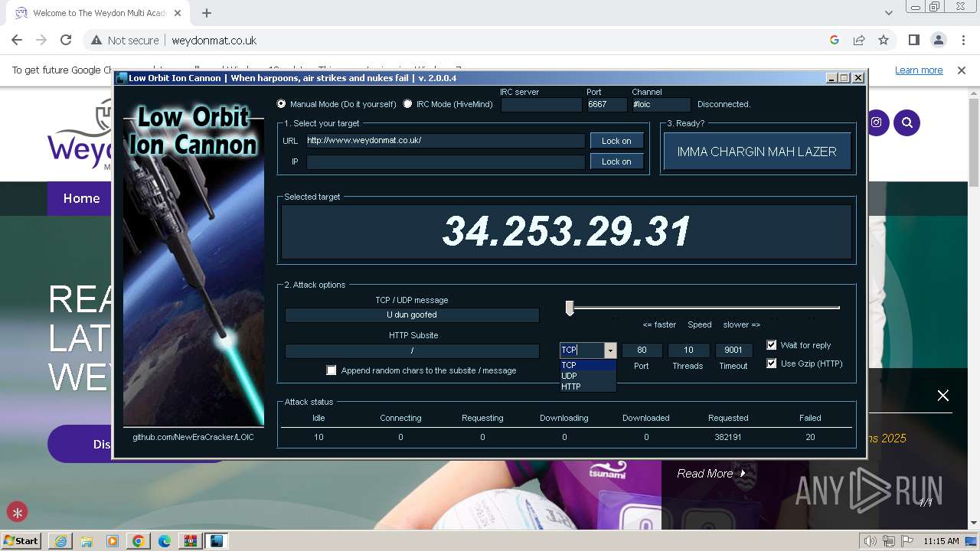The height and width of the screenshot is (551, 980).
Task: Open File Explorer from the taskbar
Action: [x=87, y=541]
